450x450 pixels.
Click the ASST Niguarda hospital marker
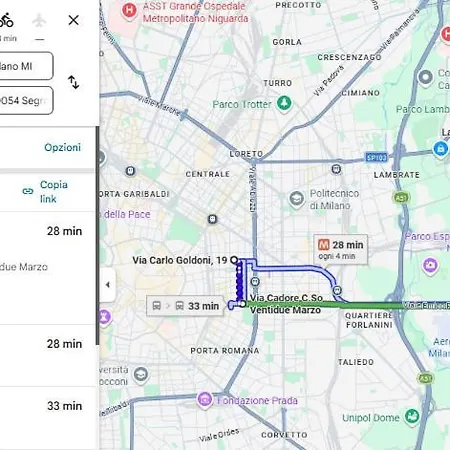pos(129,11)
